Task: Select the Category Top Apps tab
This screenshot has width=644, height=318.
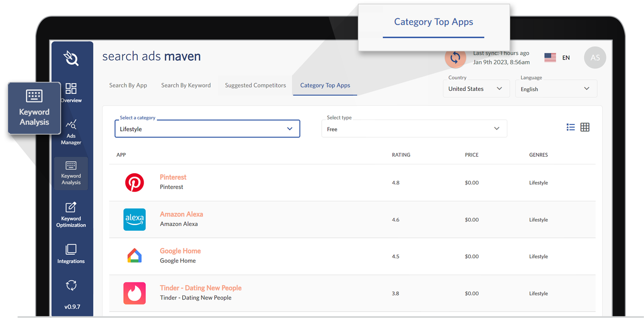Action: (x=325, y=85)
